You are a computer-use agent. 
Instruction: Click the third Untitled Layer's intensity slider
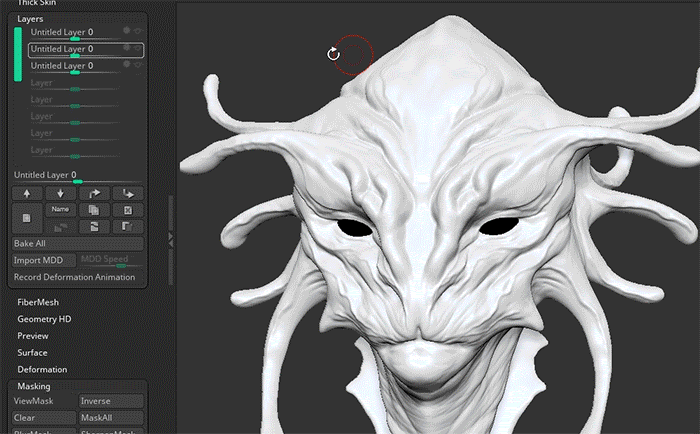click(x=75, y=72)
